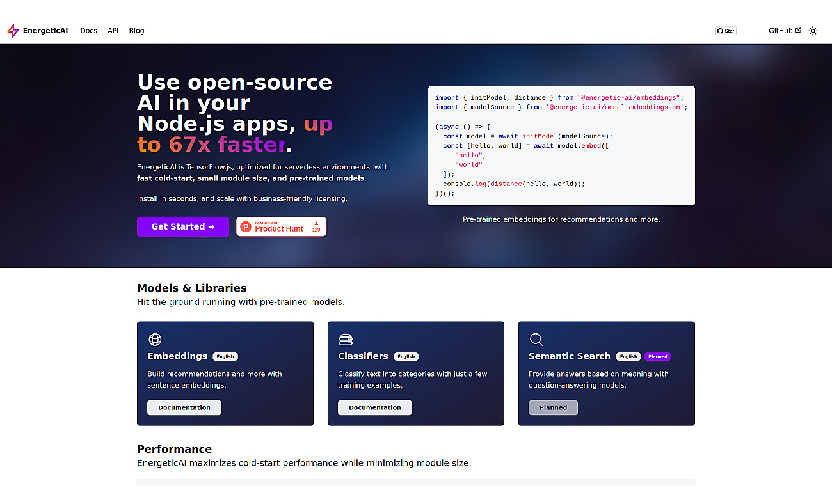This screenshot has width=832, height=504.
Task: Open the Blog menu item
Action: [x=136, y=31]
